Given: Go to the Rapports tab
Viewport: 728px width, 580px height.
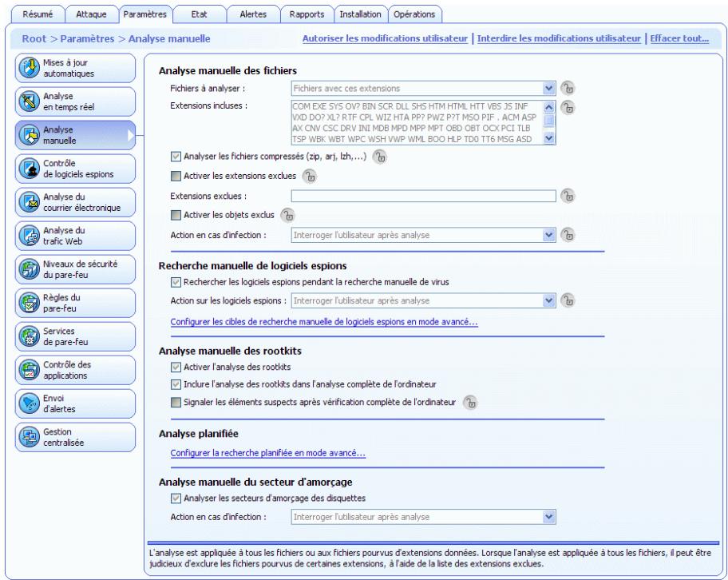Looking at the screenshot, I should click(307, 14).
